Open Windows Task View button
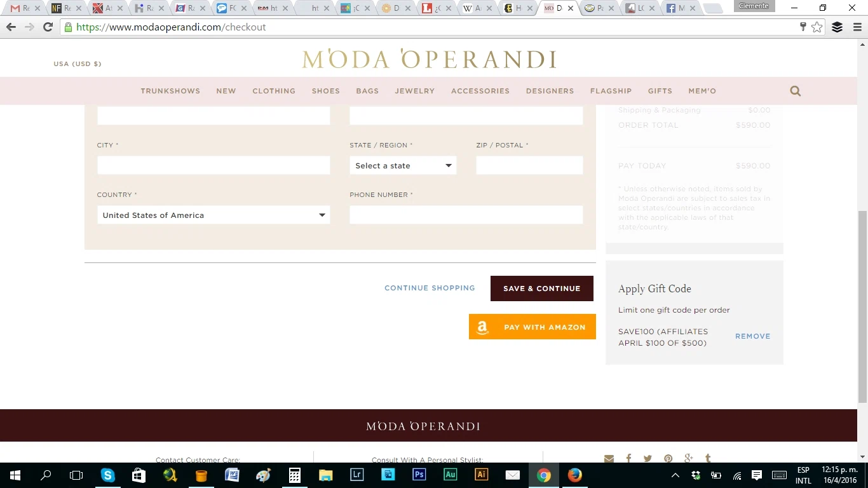This screenshot has width=868, height=488. [76, 475]
